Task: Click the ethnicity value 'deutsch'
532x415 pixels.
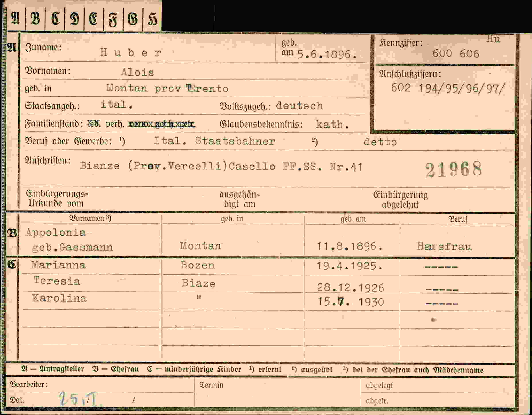Action: [x=299, y=106]
